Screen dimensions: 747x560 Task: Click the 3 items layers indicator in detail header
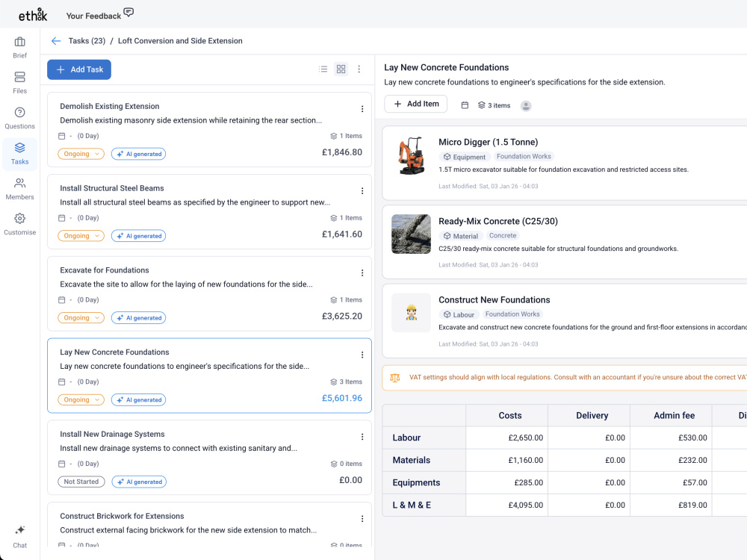click(494, 105)
